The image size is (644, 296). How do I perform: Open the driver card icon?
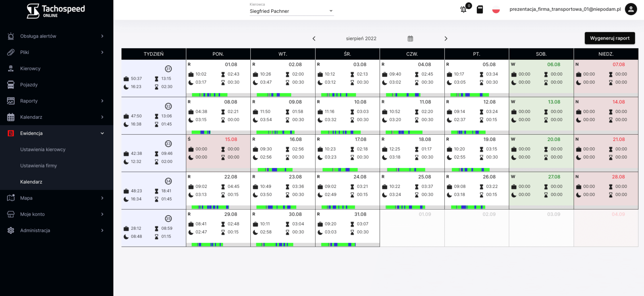(479, 9)
